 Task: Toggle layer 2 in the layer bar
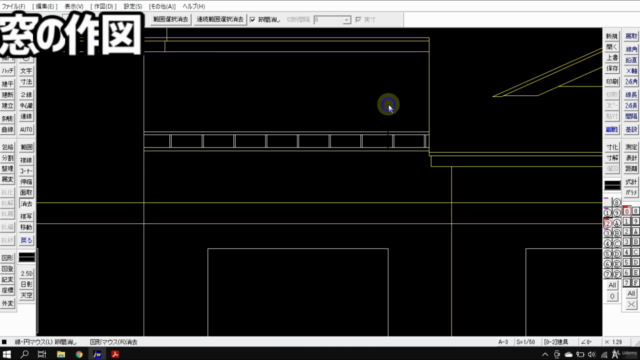coord(627,231)
